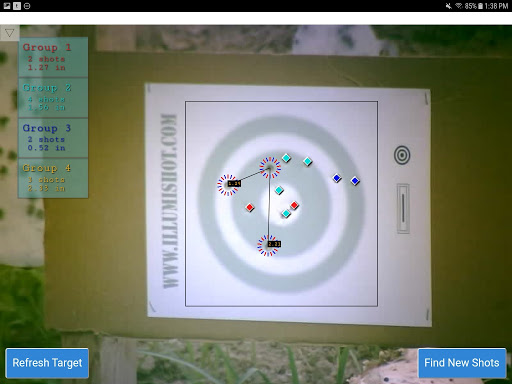Tap the bottom dashed-circle shot marker

pyautogui.click(x=268, y=246)
